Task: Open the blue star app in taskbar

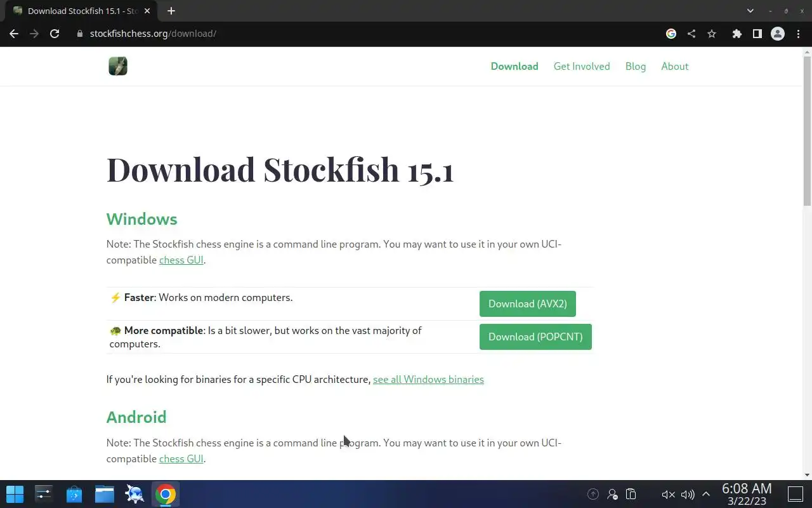Action: pos(135,494)
